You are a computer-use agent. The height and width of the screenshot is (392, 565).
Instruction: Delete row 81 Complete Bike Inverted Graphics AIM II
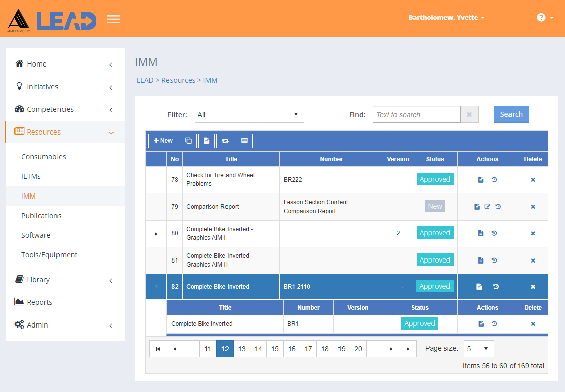533,260
